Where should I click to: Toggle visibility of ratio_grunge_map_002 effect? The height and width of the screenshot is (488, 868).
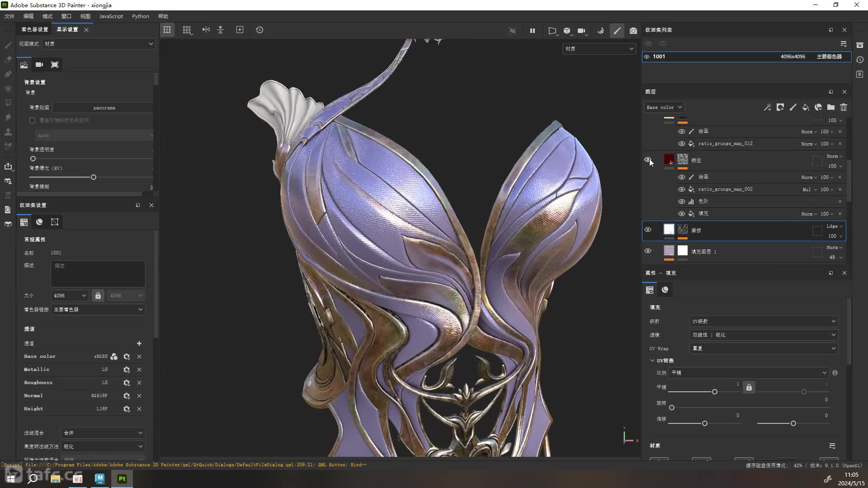coord(682,189)
